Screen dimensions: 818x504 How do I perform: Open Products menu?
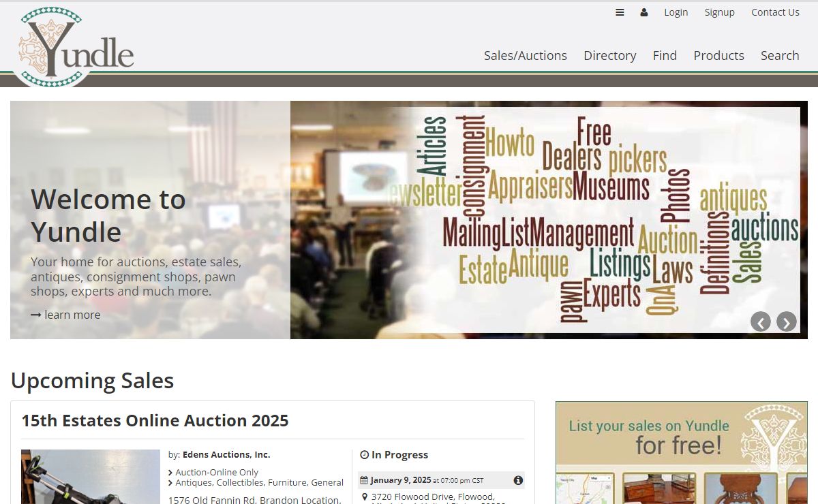click(x=718, y=56)
